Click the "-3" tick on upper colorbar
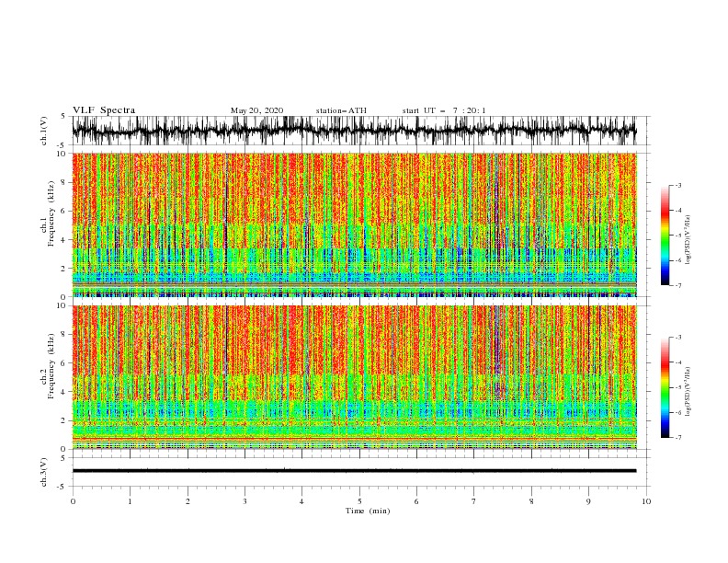Image resolution: width=728 pixels, height=563 pixels. (677, 185)
